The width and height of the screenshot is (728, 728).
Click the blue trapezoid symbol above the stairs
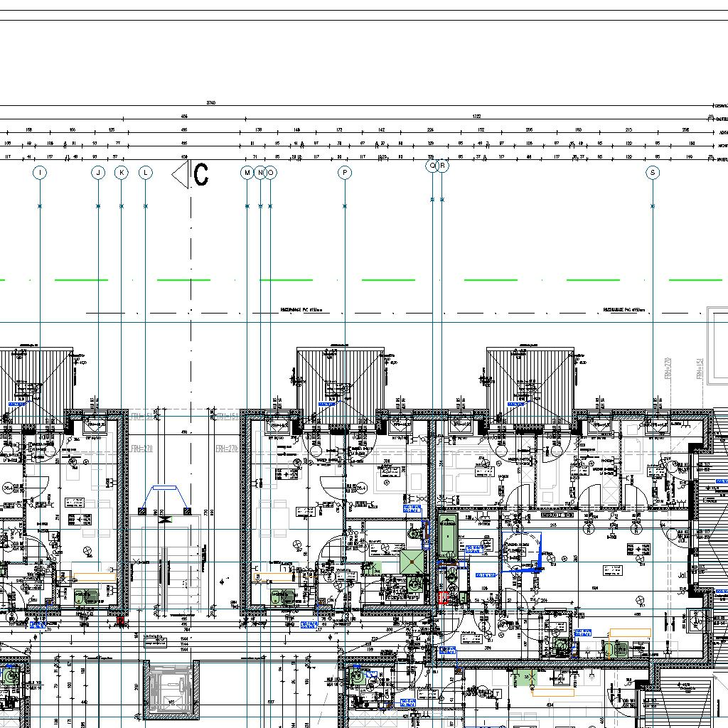click(165, 498)
